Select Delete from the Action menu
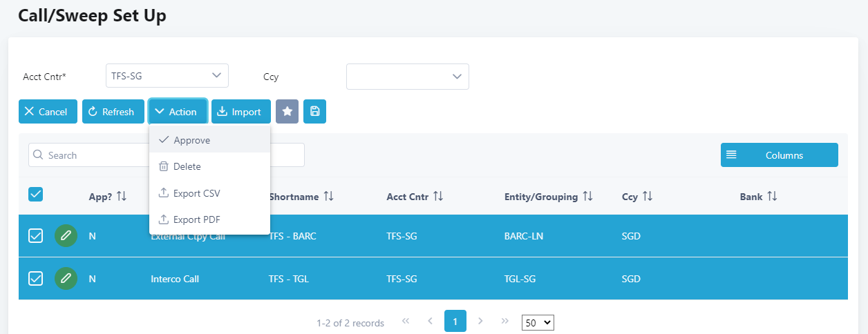 187,166
